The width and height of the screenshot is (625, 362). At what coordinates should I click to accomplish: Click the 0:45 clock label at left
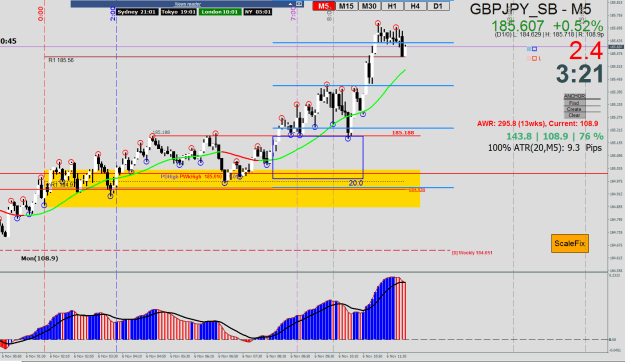point(8,41)
